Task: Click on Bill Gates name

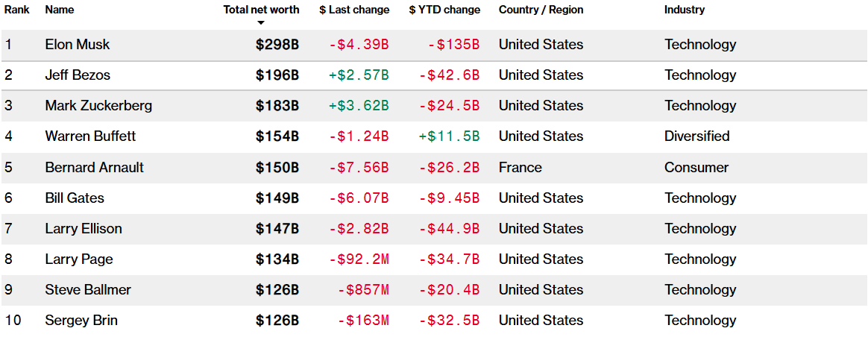Action: [x=75, y=198]
